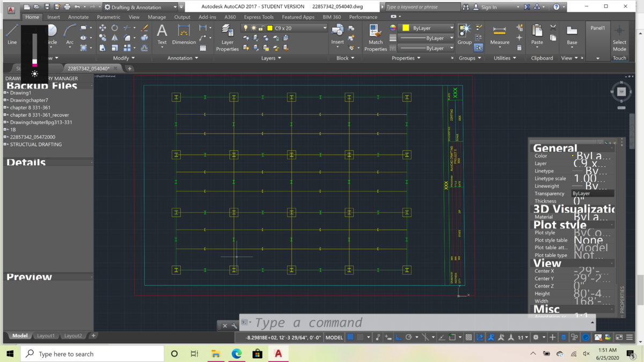The image size is (644, 362).
Task: Click the Sign In button
Action: coord(488,7)
